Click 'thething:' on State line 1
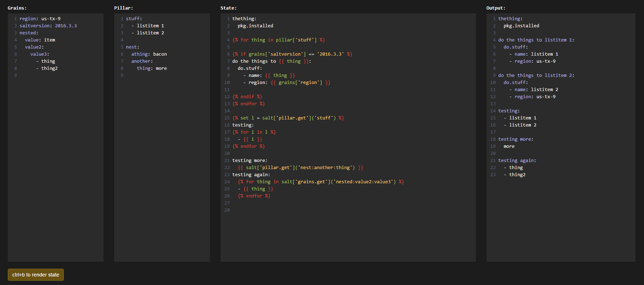 (x=244, y=19)
